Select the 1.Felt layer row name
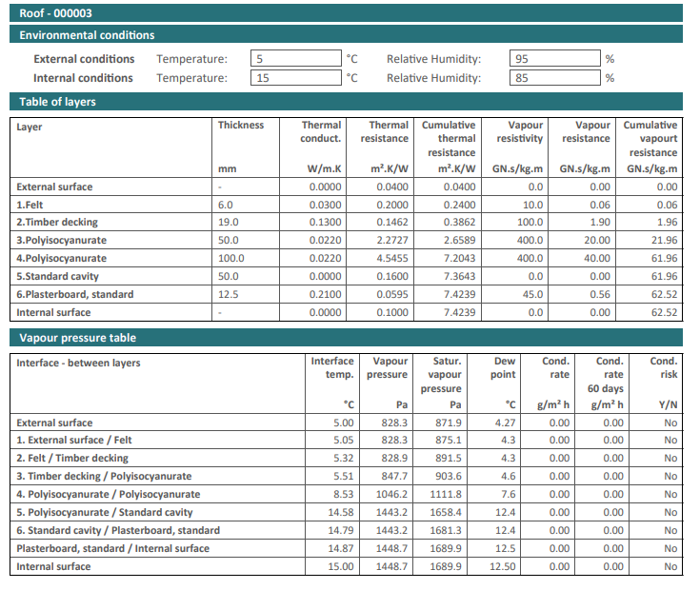 (32, 205)
